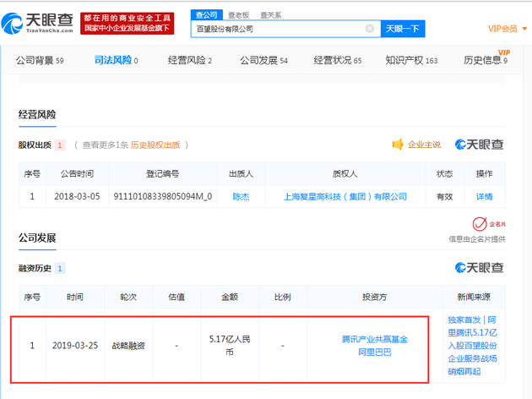Screen dimensions: 532x399
Task: Open investor 阿里巴巴 link
Action: tap(375, 353)
